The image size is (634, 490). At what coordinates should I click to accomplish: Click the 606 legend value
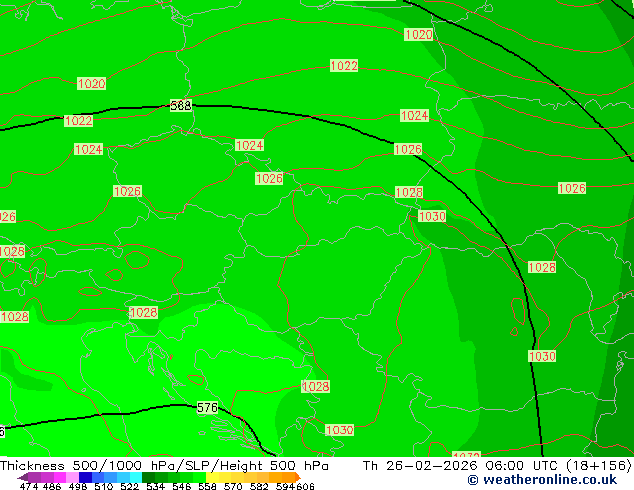point(305,486)
